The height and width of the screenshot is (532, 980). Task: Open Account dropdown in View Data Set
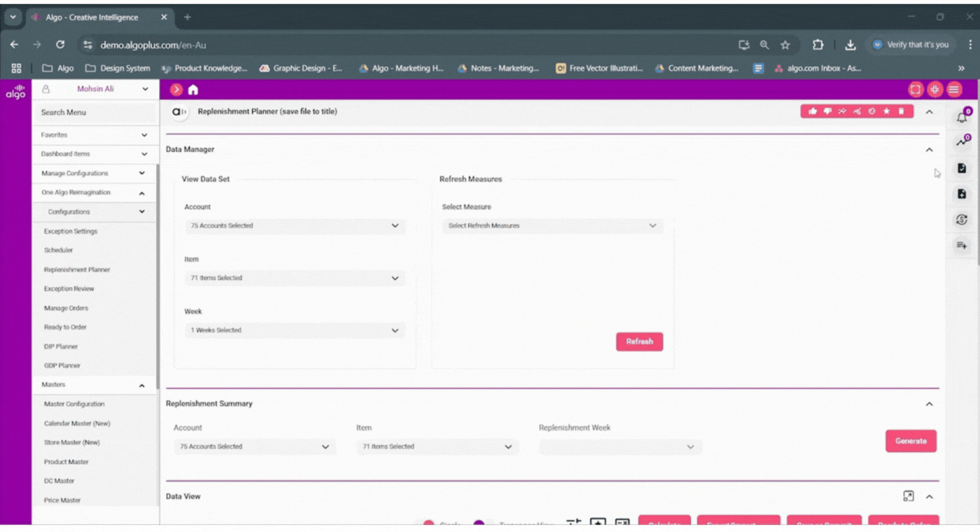coord(295,225)
